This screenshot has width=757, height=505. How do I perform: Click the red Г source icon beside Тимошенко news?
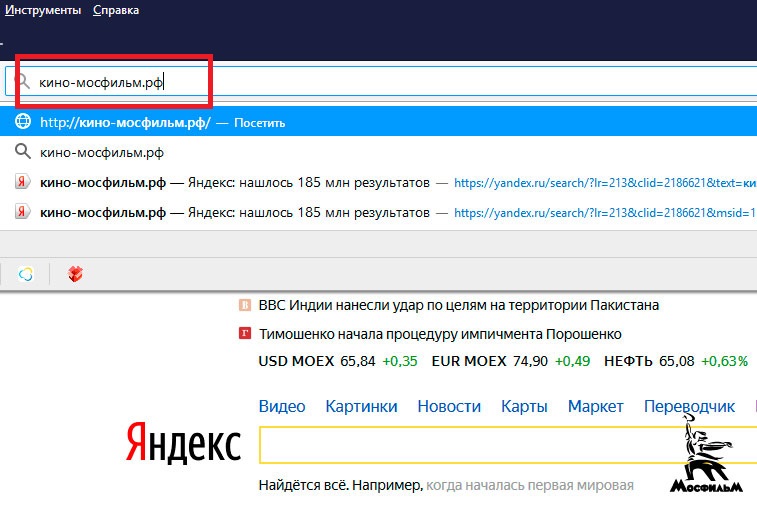tap(245, 333)
